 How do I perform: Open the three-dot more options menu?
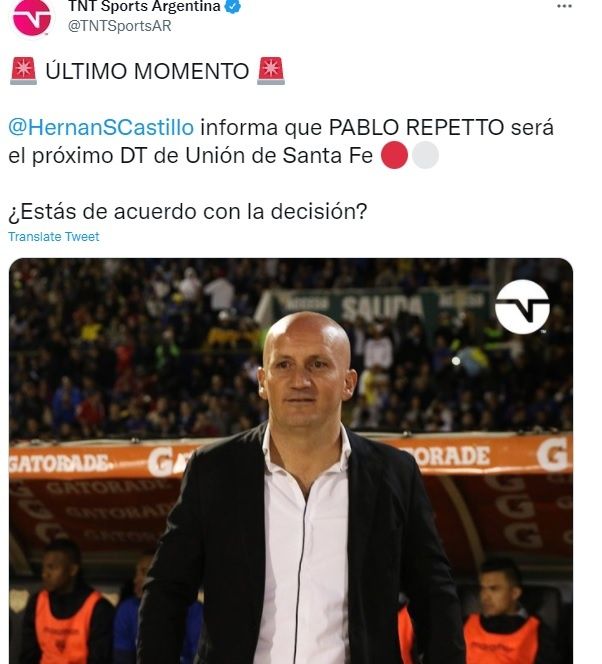pos(564,6)
